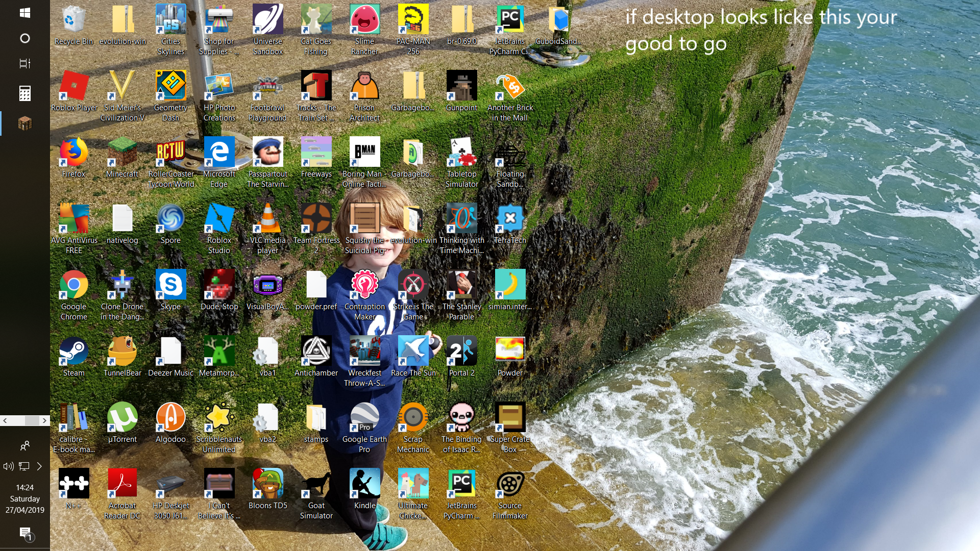980x551 pixels.
Task: Open the Skype shortcut
Action: [170, 285]
